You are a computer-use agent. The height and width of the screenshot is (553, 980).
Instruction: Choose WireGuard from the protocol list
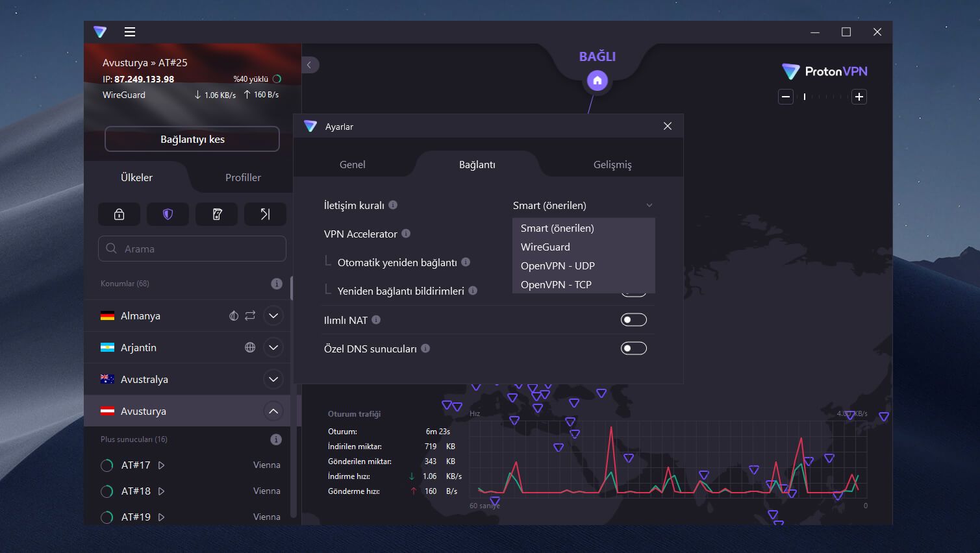tap(583, 247)
